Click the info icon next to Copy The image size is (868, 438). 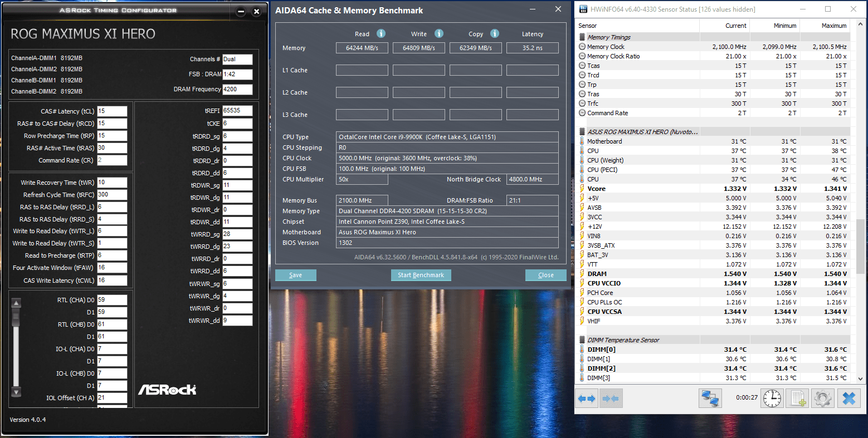coord(495,33)
